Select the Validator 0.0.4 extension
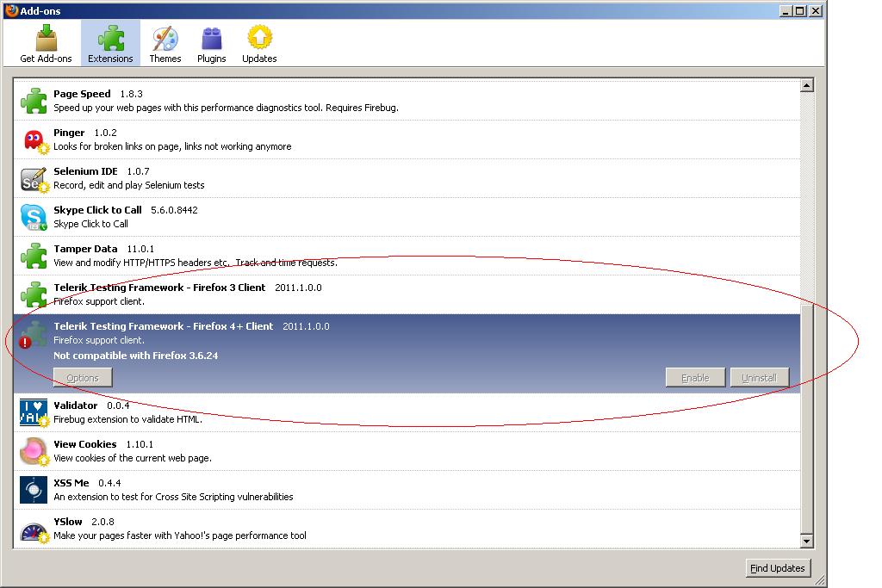This screenshot has height=588, width=882. click(x=407, y=412)
